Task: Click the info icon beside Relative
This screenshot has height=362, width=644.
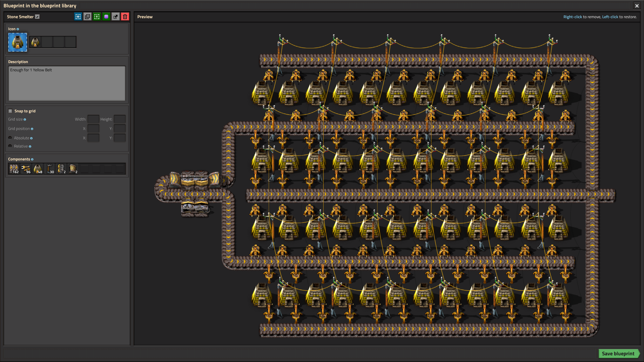Action: pos(30,146)
